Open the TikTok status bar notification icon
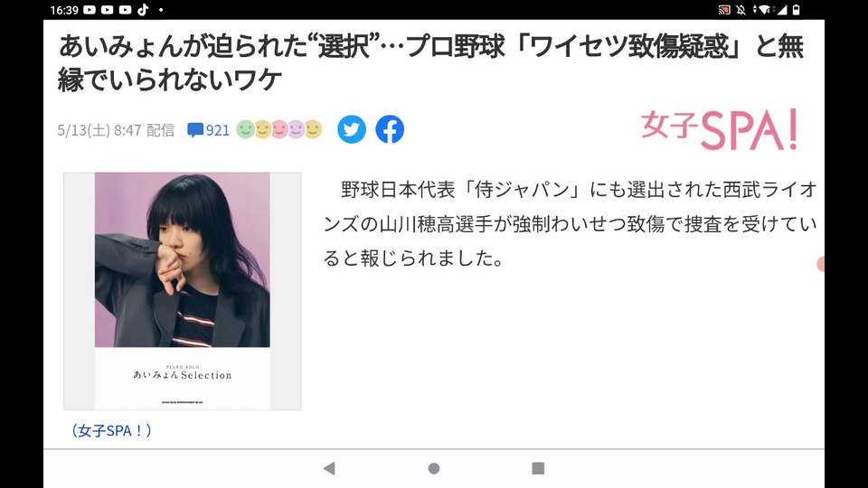868x488 pixels. pyautogui.click(x=143, y=9)
